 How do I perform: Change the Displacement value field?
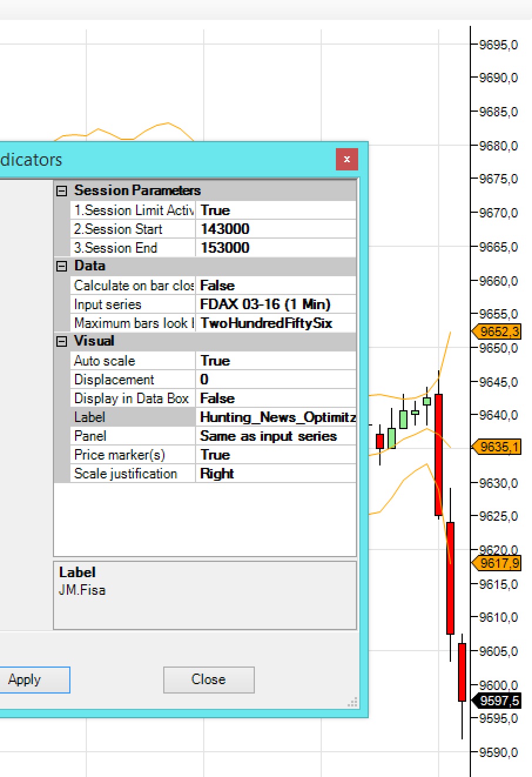pos(275,380)
